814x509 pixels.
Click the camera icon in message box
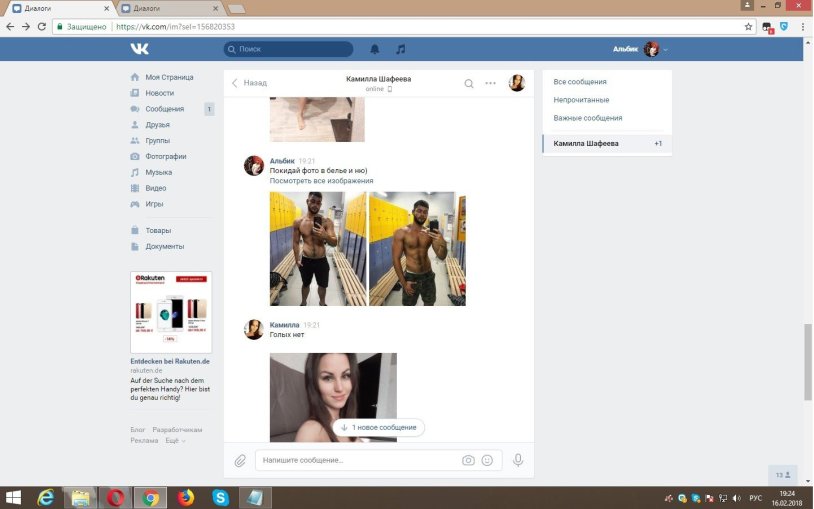[x=468, y=460]
